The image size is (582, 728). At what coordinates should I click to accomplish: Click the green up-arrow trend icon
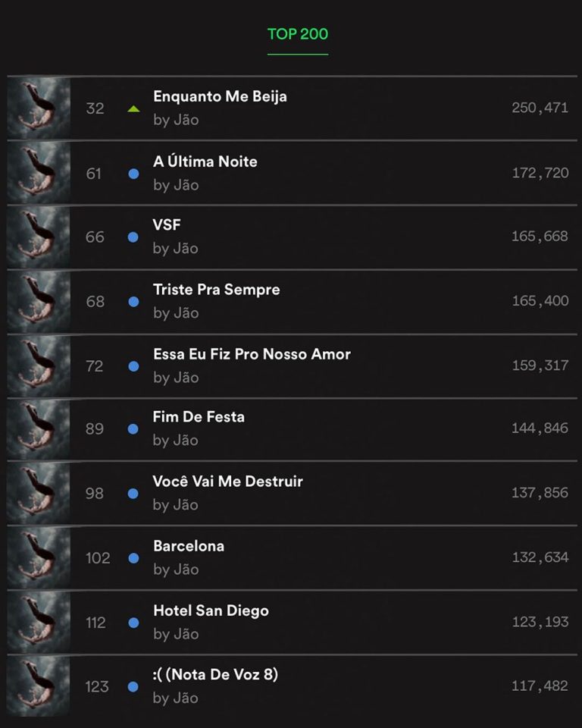133,109
